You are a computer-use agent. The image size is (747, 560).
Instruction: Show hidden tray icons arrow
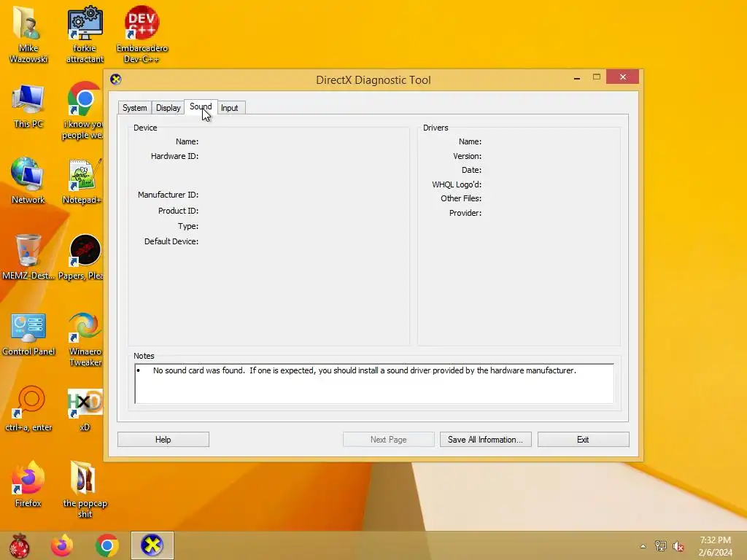pyautogui.click(x=643, y=546)
